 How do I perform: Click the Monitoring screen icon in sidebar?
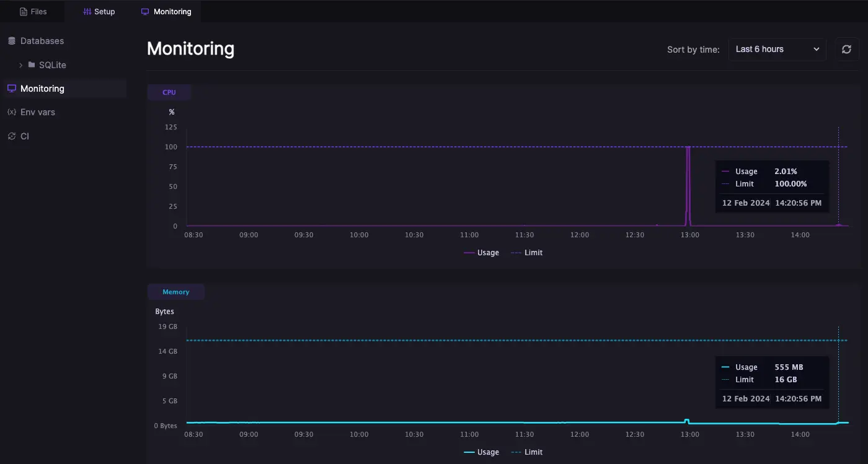pos(11,89)
